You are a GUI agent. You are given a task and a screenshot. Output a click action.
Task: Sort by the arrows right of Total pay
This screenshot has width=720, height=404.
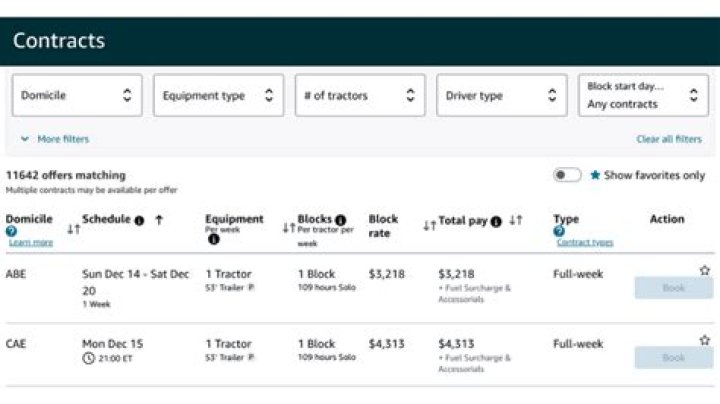click(x=515, y=221)
